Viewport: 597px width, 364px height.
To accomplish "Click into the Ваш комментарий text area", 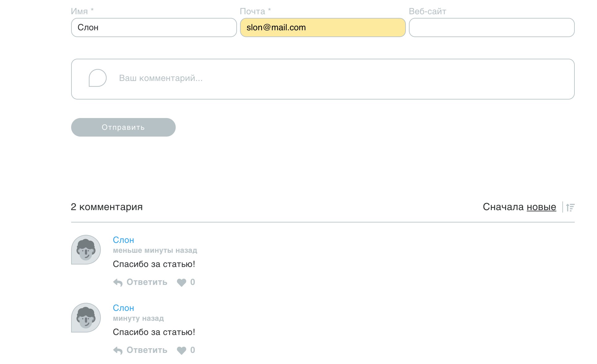I will (323, 79).
